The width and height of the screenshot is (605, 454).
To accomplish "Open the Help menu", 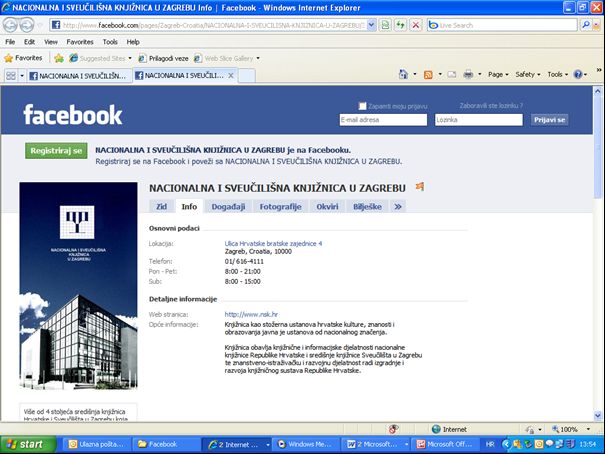I will tap(133, 42).
